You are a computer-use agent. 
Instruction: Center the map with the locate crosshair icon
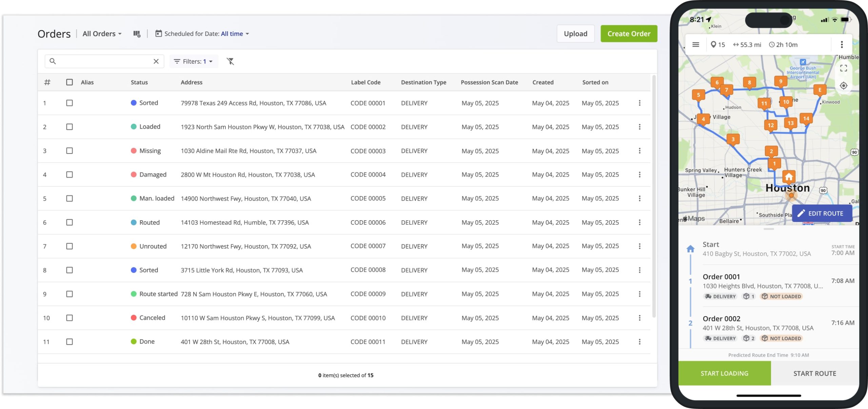tap(844, 86)
